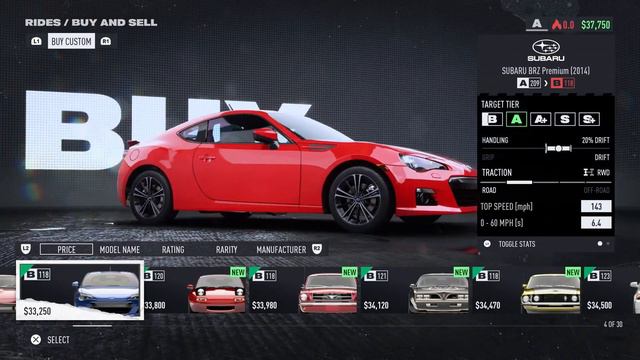
Task: Click the B 120 rating badge
Action: point(154,276)
